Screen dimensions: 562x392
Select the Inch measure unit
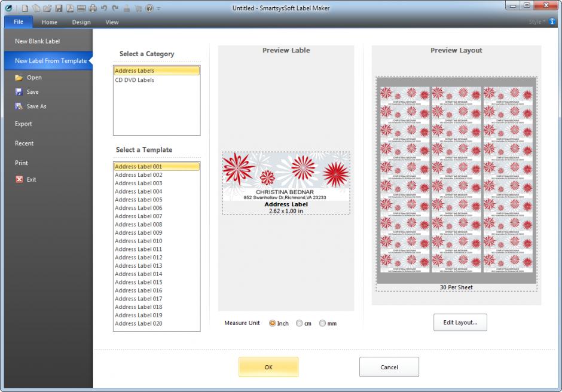tap(273, 323)
